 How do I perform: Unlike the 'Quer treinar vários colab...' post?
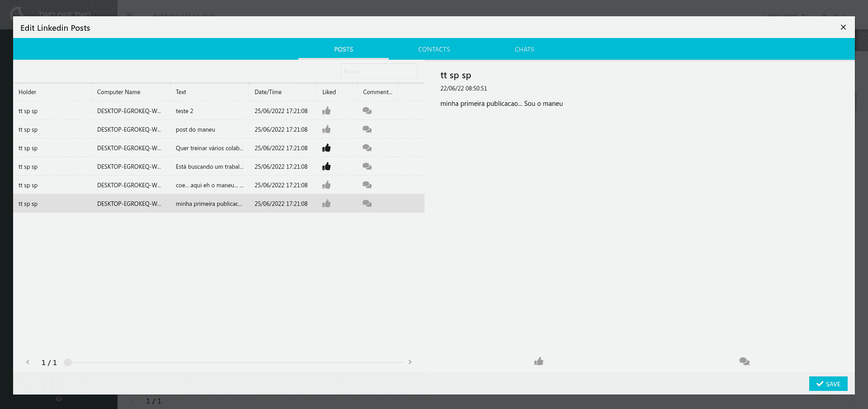click(326, 148)
